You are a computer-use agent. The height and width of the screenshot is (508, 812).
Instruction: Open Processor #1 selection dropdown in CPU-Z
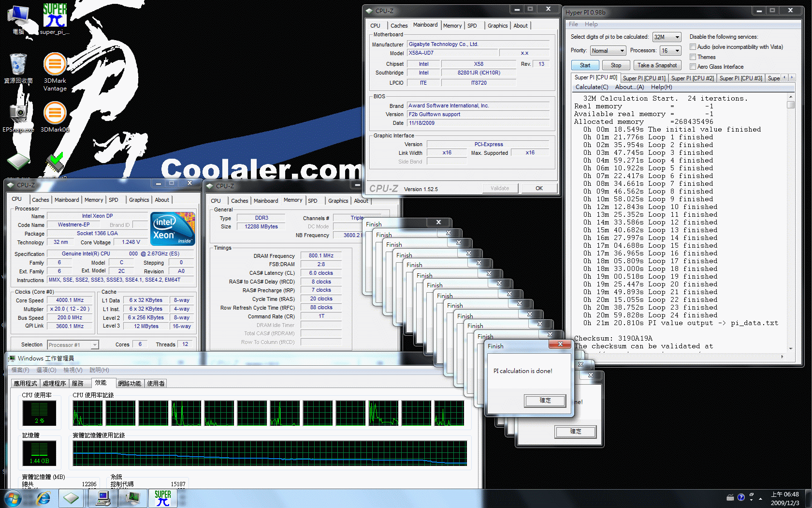(x=73, y=345)
